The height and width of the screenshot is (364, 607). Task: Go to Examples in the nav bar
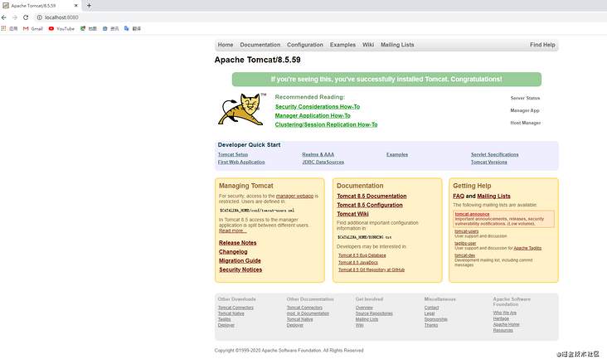point(342,45)
